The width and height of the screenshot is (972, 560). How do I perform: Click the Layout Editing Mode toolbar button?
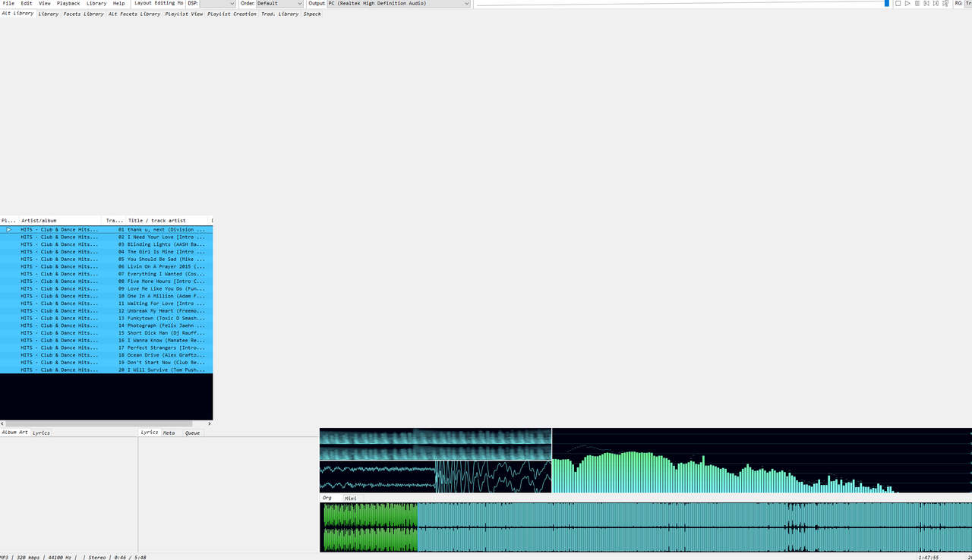pos(157,3)
